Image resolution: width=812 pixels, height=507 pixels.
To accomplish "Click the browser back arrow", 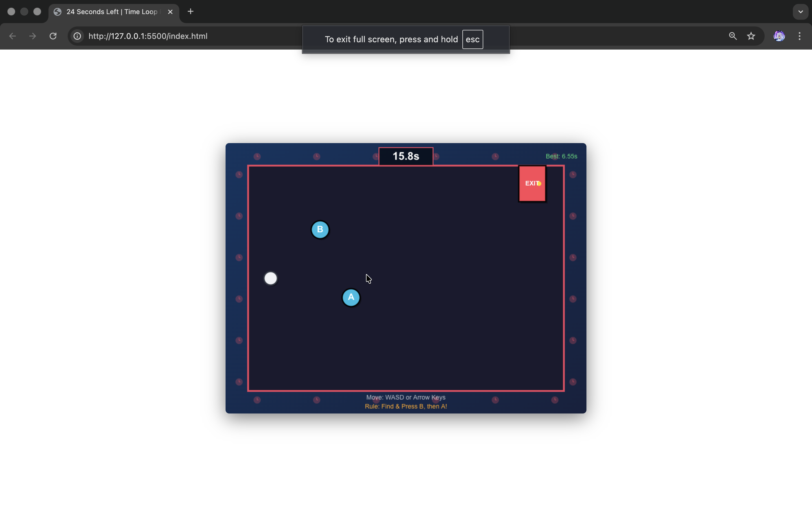I will tap(12, 36).
